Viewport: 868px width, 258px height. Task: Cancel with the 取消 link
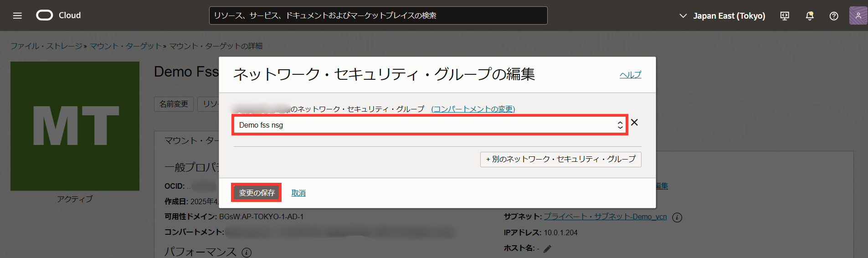point(298,193)
